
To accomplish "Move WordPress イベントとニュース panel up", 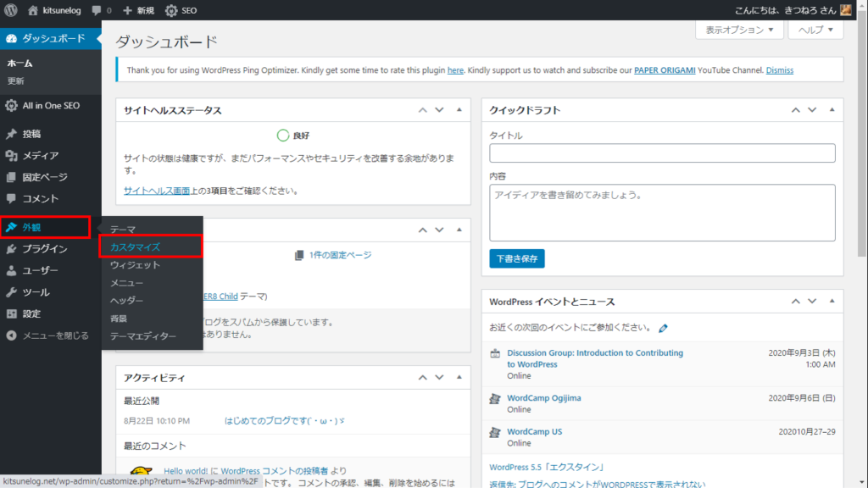I will [x=795, y=302].
